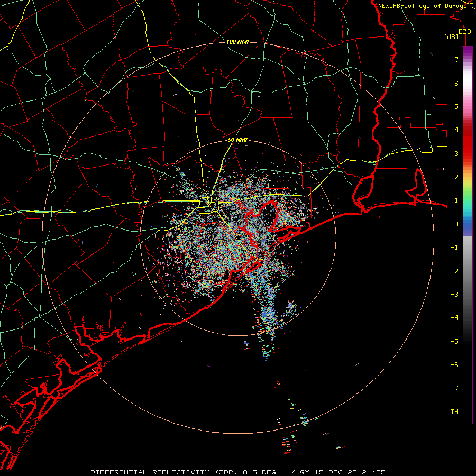Click the KHGX radar site identifier

tap(300, 472)
